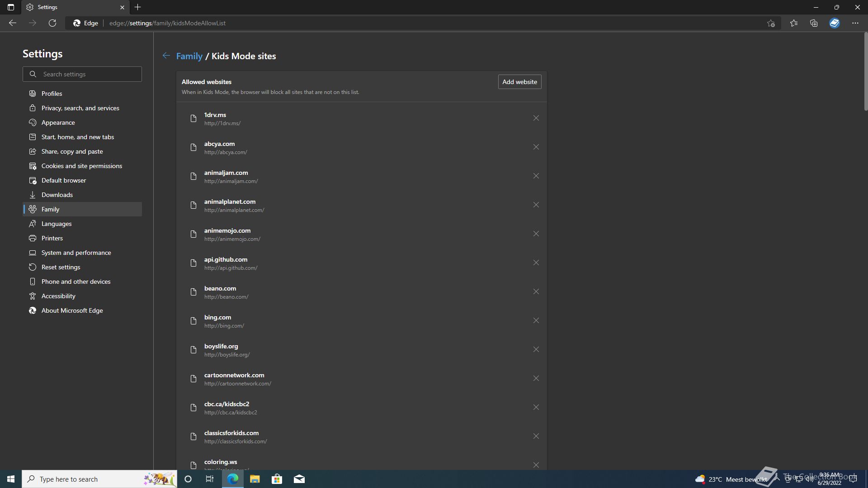This screenshot has height=488, width=868.
Task: Go to Appearance settings
Action: [82, 122]
